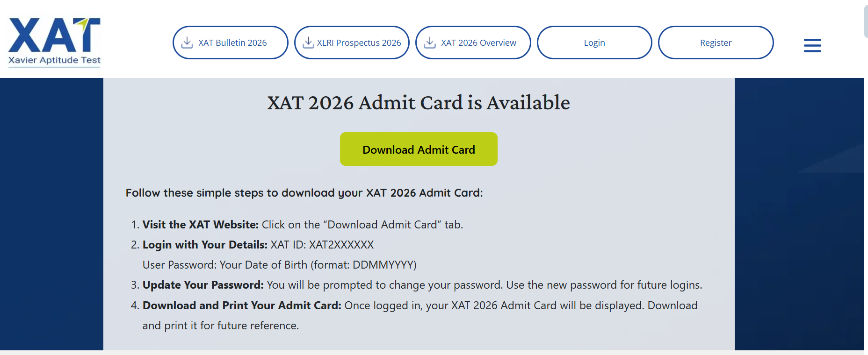Click the XAT 2026 Overview download icon

click(430, 43)
